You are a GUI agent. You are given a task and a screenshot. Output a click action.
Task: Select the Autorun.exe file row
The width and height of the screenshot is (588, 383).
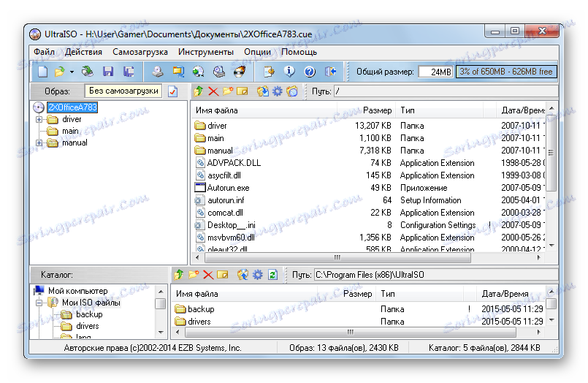[370, 188]
